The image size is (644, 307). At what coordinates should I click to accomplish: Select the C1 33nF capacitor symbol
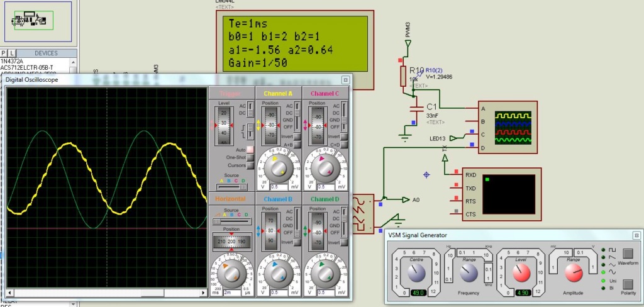coord(417,108)
